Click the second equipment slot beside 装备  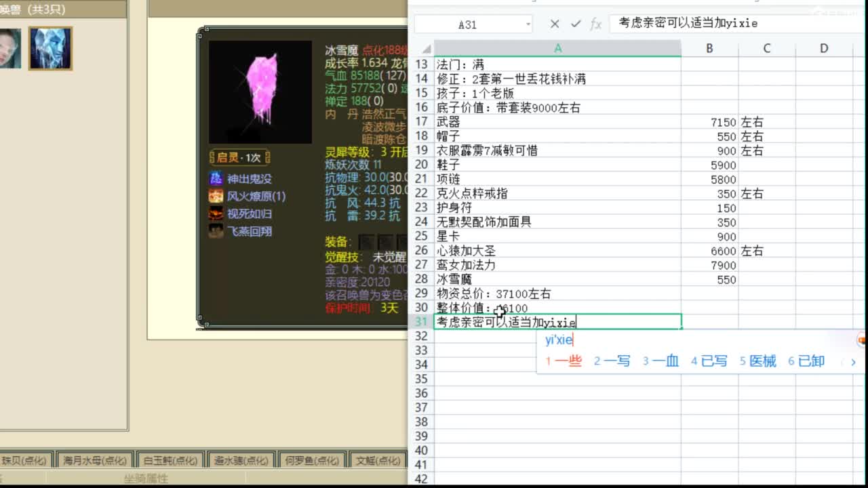pos(384,242)
